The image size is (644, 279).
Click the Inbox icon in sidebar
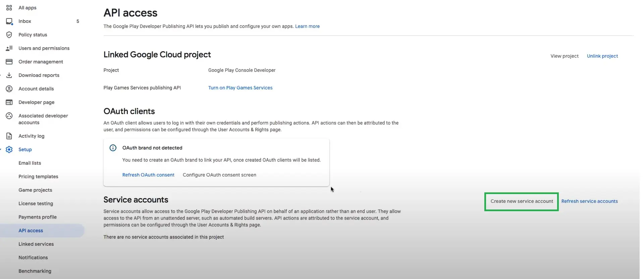9,21
